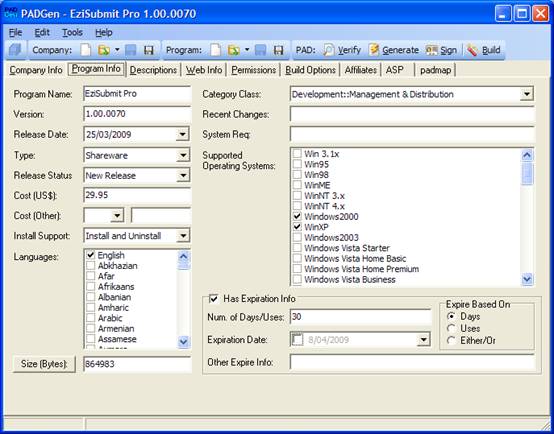
Task: Open the Category Class dropdown
Action: [x=526, y=94]
